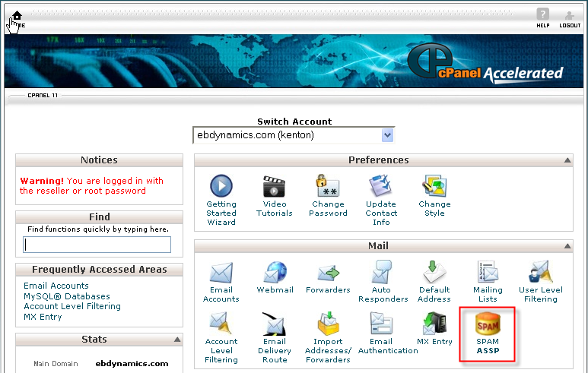Start the Getting Started Wizard
Screen dimensions: 588x373
221,186
